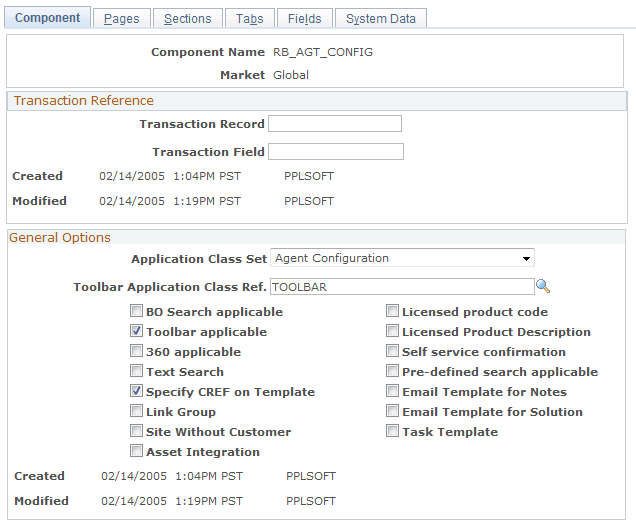Enable the Task Template checkbox
The width and height of the screenshot is (636, 528).
click(x=392, y=431)
